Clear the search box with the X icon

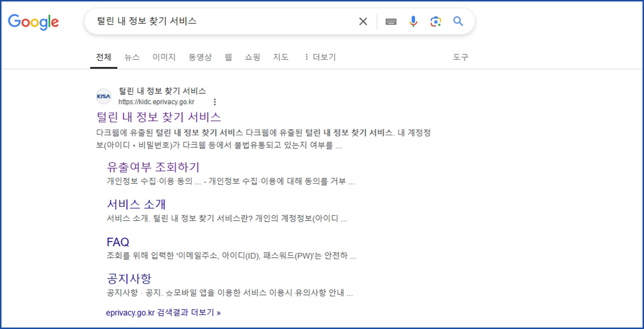click(363, 21)
